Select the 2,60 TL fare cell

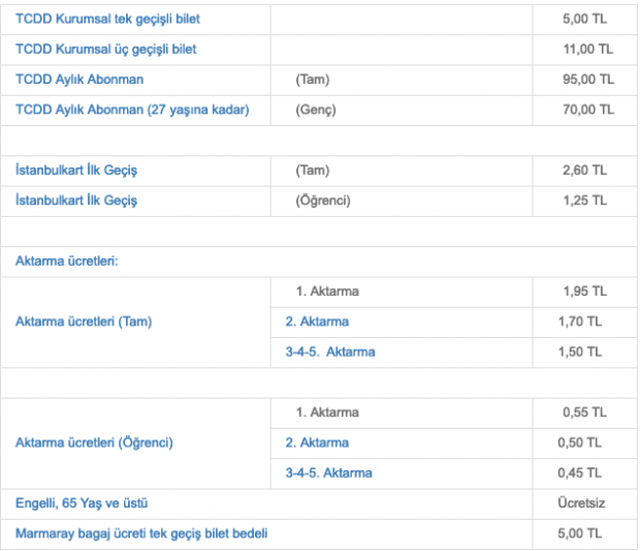(585, 170)
